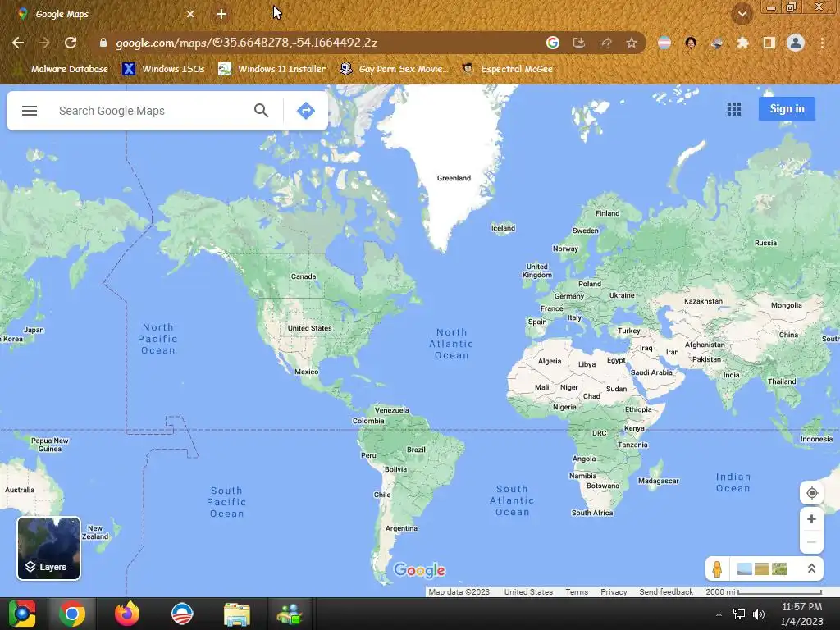Open the Layers thumbnail
The height and width of the screenshot is (630, 840).
point(48,548)
